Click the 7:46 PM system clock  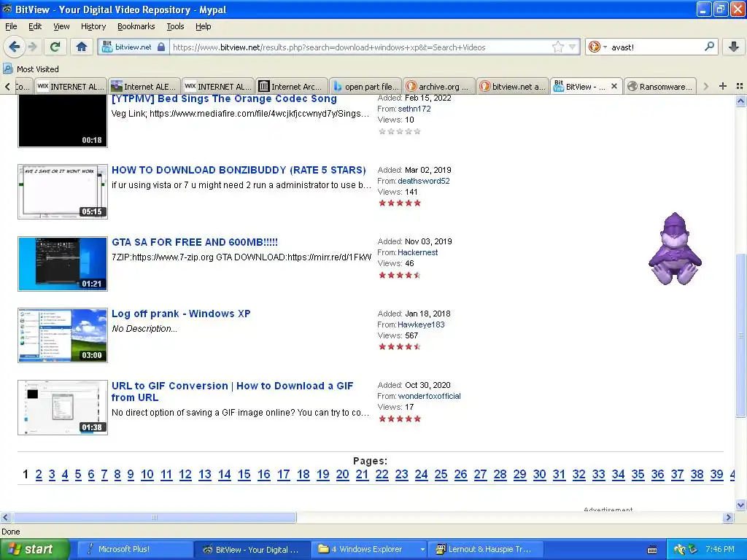[720, 549]
